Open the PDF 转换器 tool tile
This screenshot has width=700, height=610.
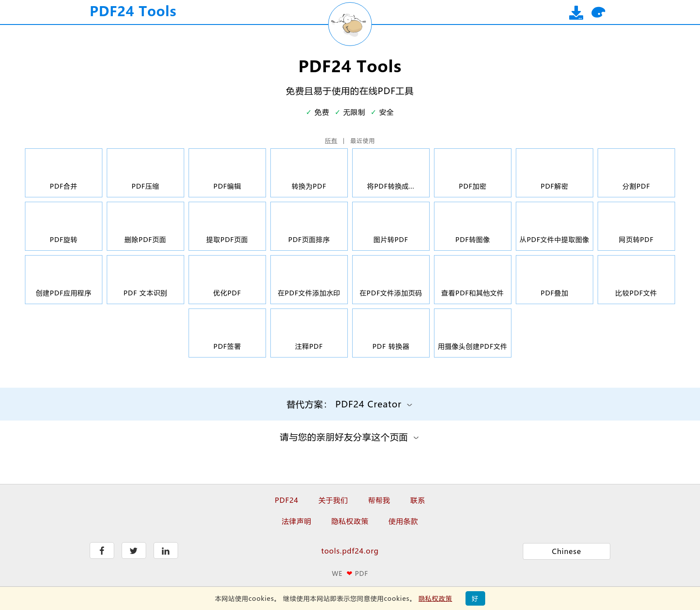coord(391,333)
